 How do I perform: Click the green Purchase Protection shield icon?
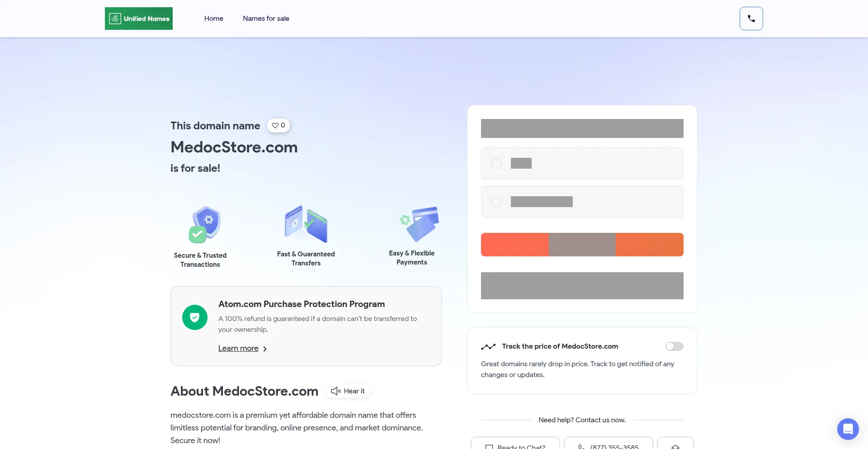pos(195,317)
